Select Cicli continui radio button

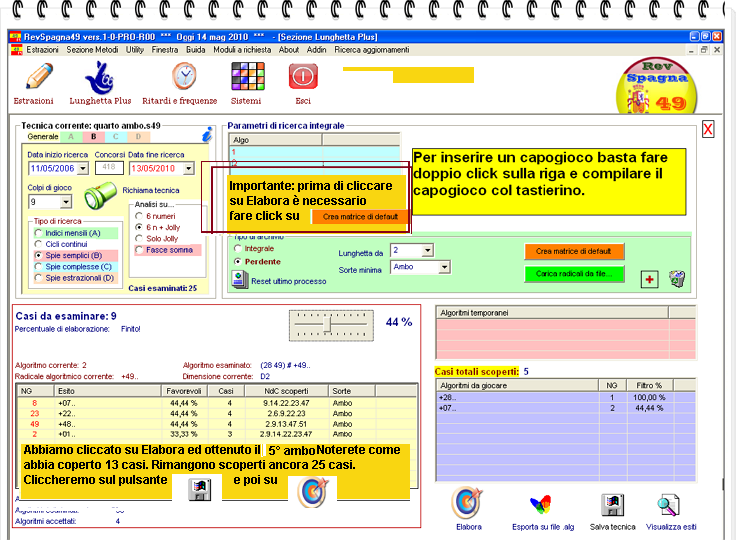38,244
